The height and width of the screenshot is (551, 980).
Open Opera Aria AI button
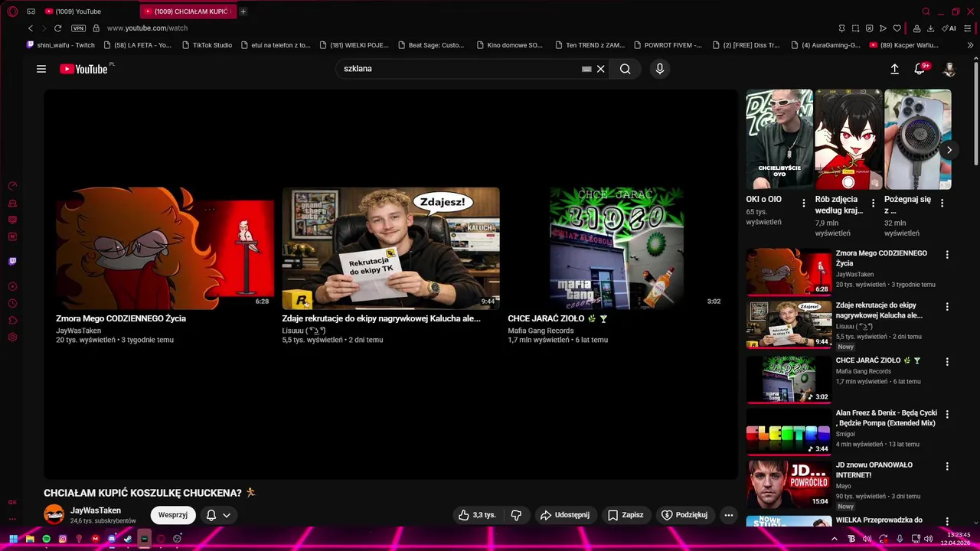(x=949, y=28)
